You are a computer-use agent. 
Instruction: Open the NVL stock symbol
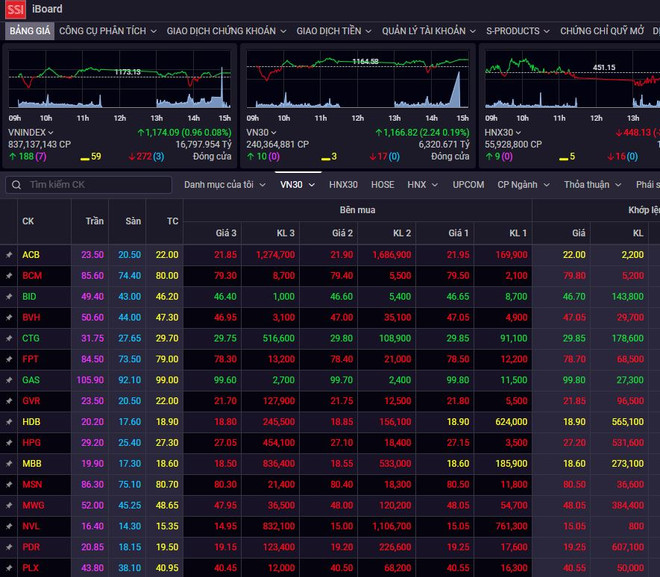[x=31, y=526]
